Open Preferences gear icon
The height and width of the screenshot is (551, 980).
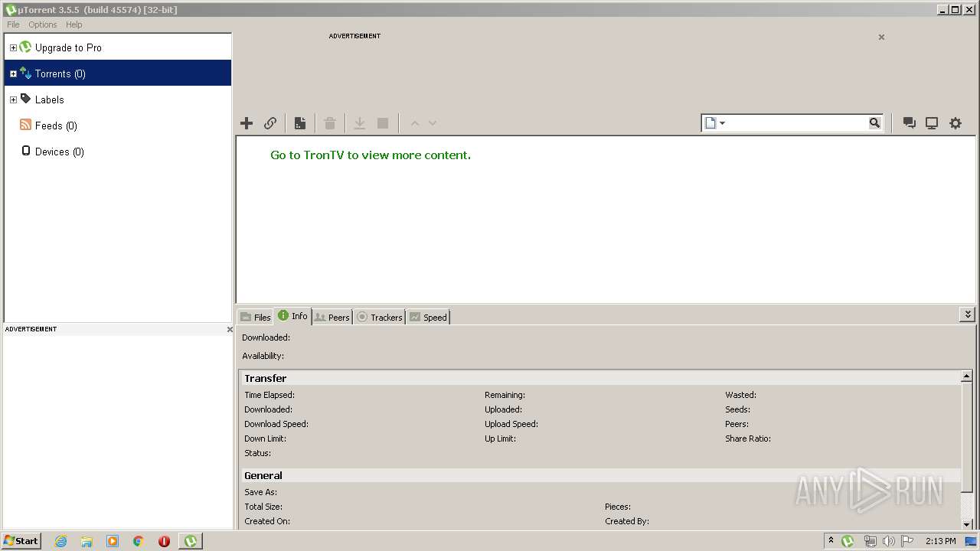955,123
